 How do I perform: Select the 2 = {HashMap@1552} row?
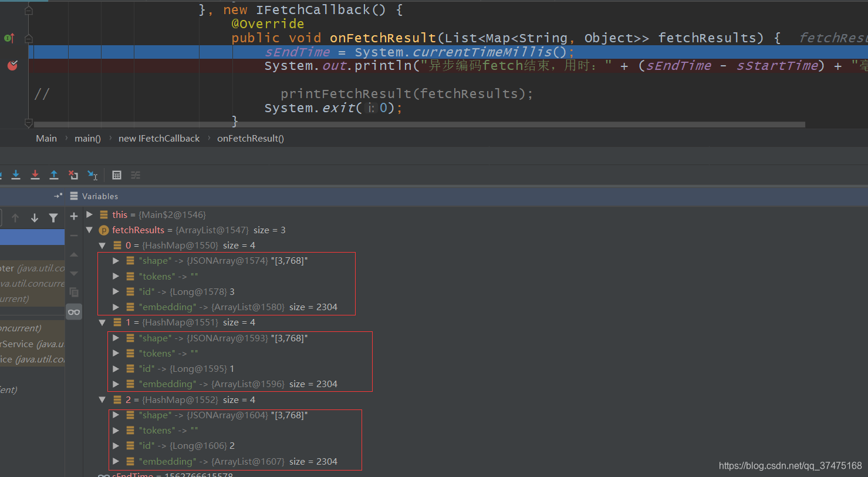(x=190, y=399)
